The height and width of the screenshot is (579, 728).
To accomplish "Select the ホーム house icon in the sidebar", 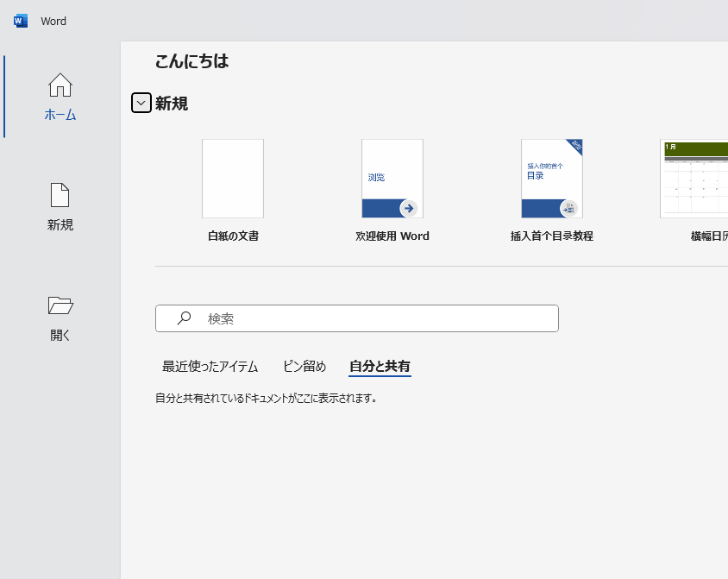I will [x=60, y=85].
